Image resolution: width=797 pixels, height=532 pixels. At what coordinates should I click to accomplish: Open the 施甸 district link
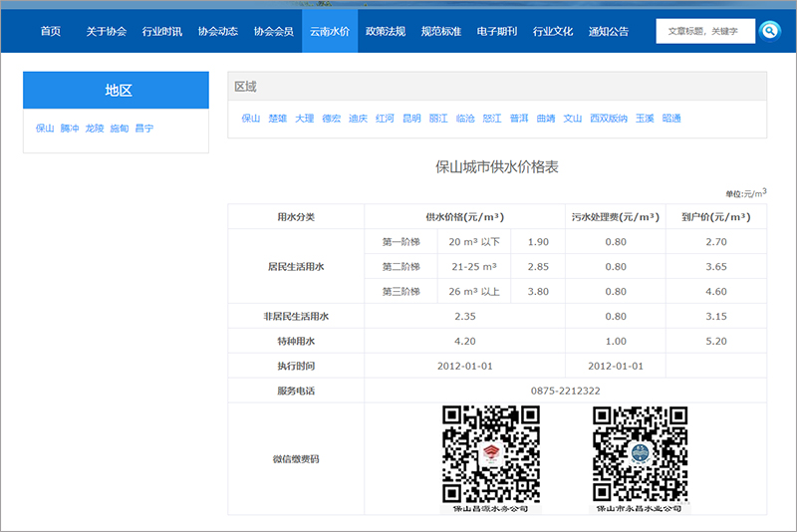click(120, 129)
